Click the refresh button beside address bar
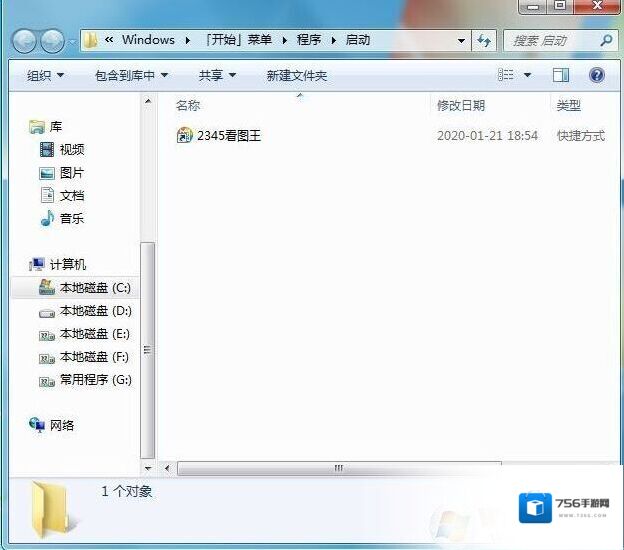The height and width of the screenshot is (550, 624). 485,41
